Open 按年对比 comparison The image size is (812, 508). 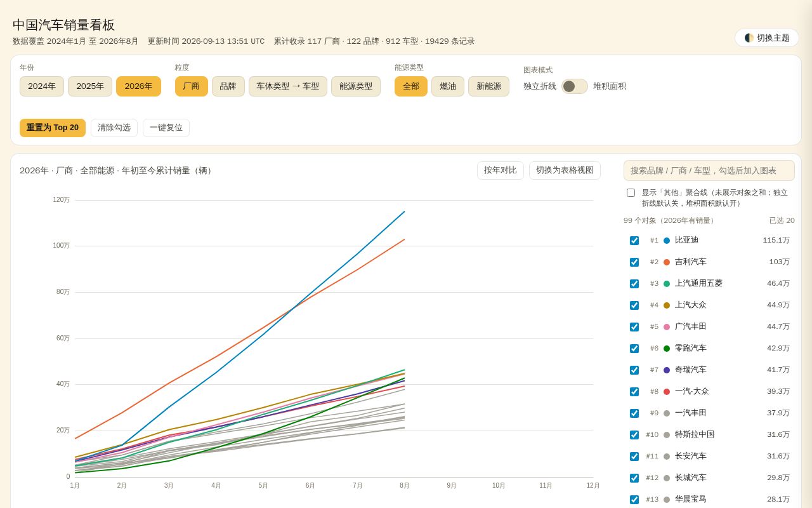(501, 170)
